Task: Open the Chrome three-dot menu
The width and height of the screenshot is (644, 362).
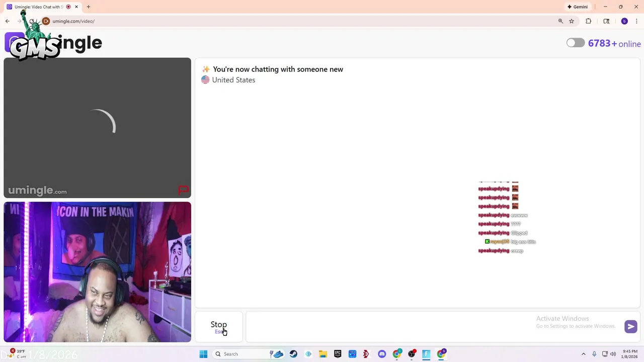Action: pyautogui.click(x=636, y=21)
